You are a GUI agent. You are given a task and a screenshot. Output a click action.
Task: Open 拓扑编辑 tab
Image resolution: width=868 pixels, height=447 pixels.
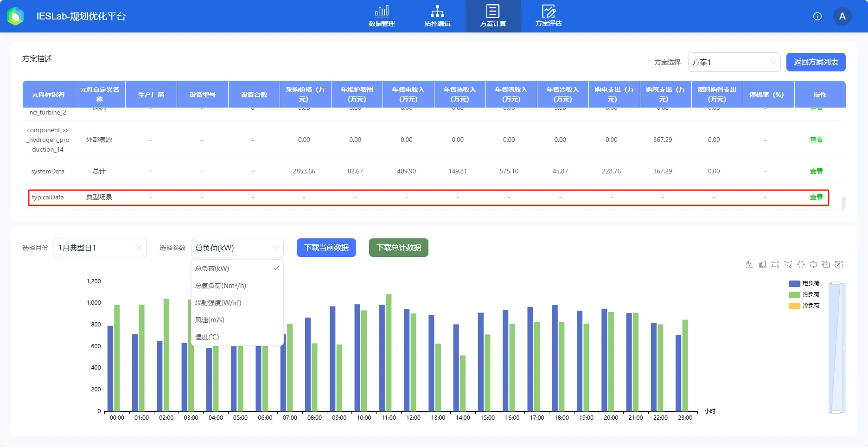point(437,16)
